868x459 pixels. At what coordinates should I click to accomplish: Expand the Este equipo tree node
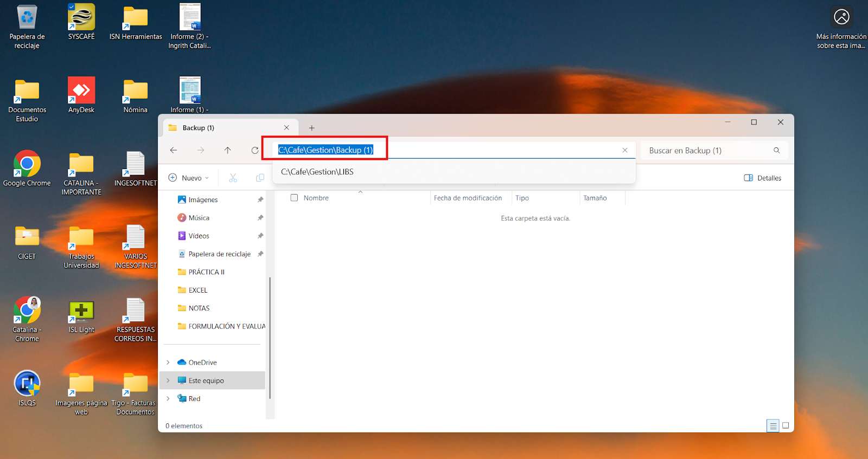168,380
